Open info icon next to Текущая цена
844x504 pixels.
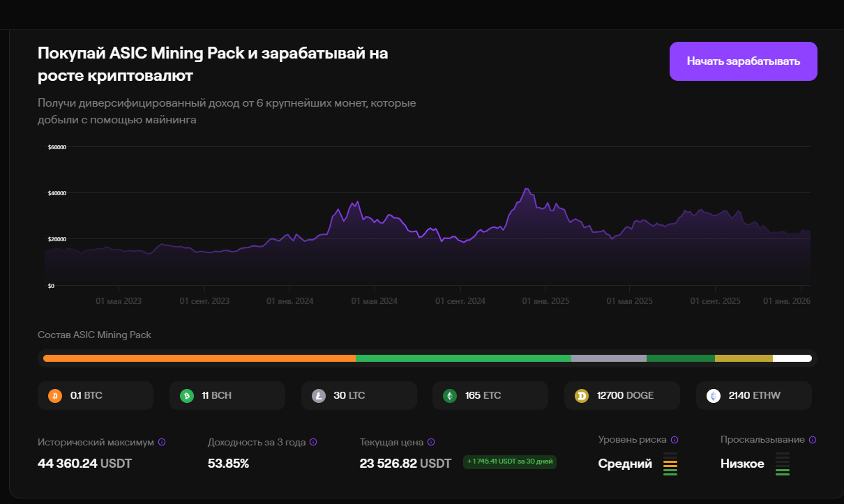pyautogui.click(x=431, y=442)
